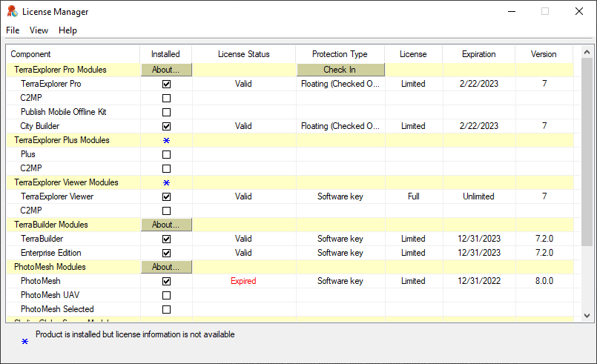The image size is (597, 364).
Task: Click the blue asterisk in TerraExplorer Viewer Modules row
Action: 166,182
